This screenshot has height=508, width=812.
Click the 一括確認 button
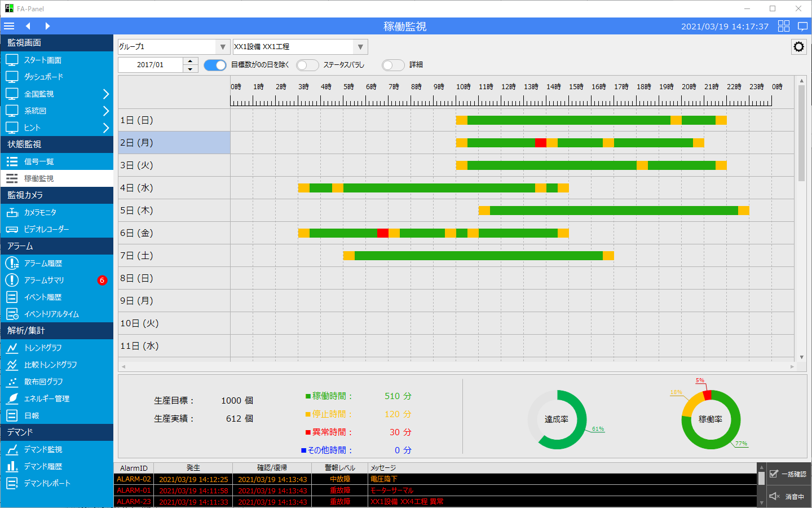coord(789,474)
